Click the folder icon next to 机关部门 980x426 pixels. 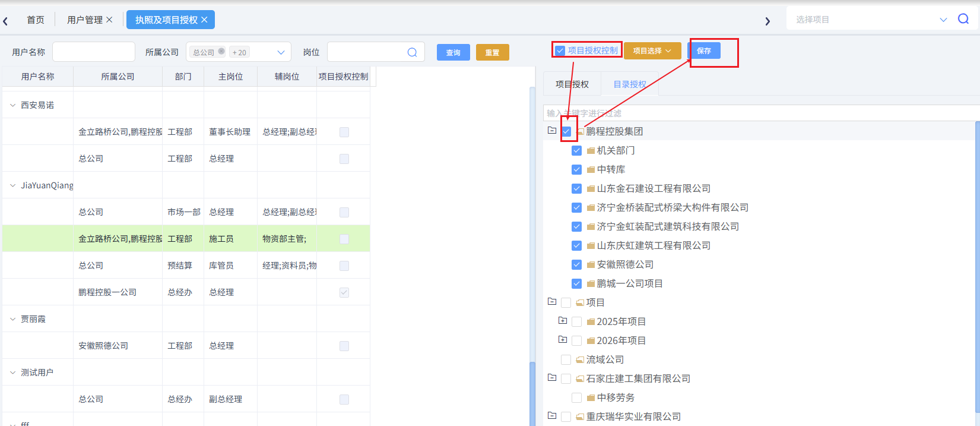click(591, 151)
